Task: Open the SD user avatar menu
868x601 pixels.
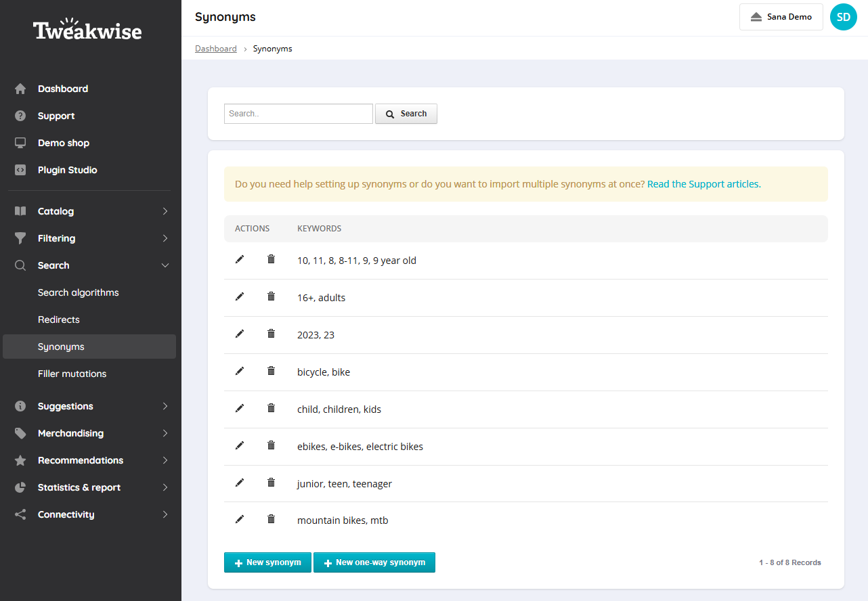Action: pos(844,17)
